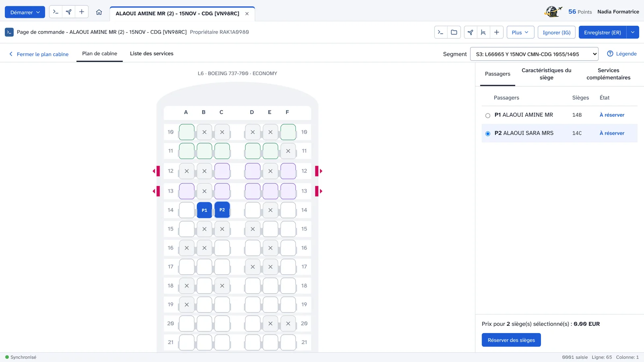Go to the home icon
The width and height of the screenshot is (644, 362).
tap(99, 12)
